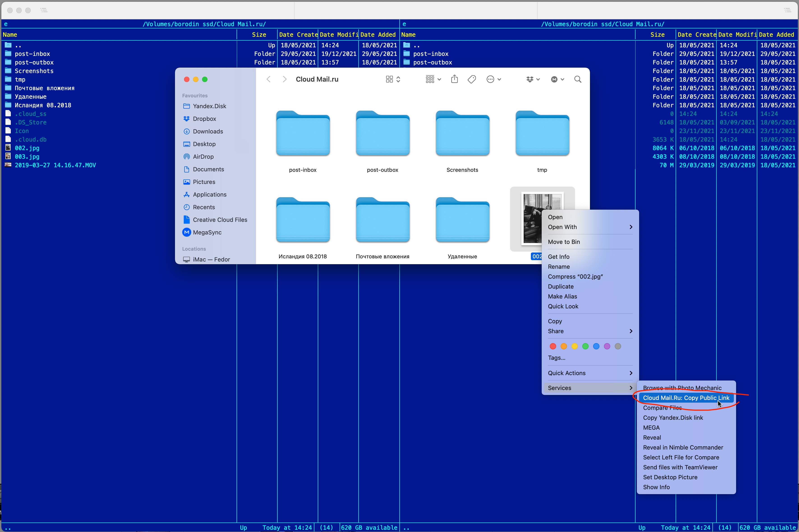Screen dimensions: 799x532
Task: Open the Group By dropdown in Finder toolbar
Action: pos(433,79)
